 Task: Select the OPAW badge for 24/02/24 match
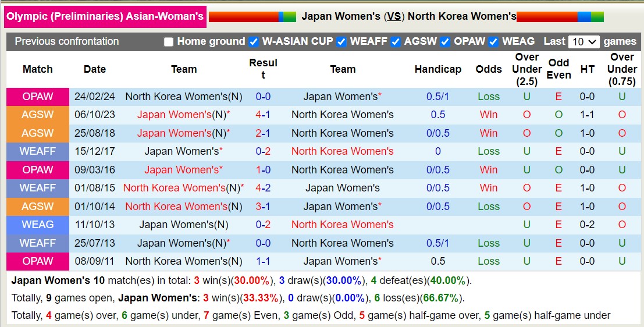pyautogui.click(x=38, y=97)
